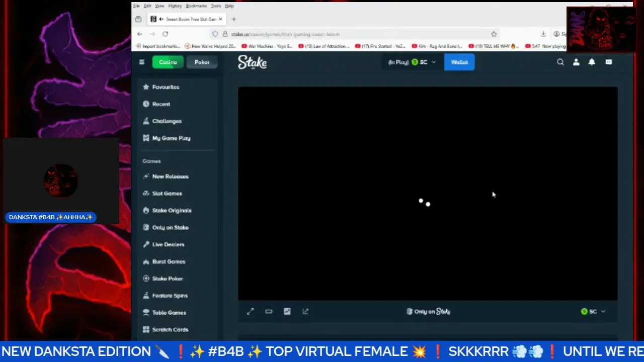The height and width of the screenshot is (362, 644).
Task: Open the chat icon in header
Action: pyautogui.click(x=609, y=62)
